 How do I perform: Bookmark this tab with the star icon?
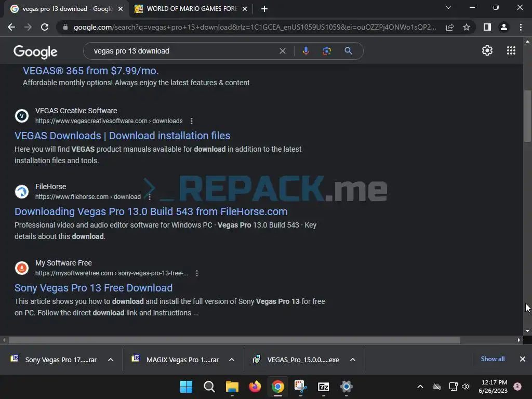(x=467, y=27)
